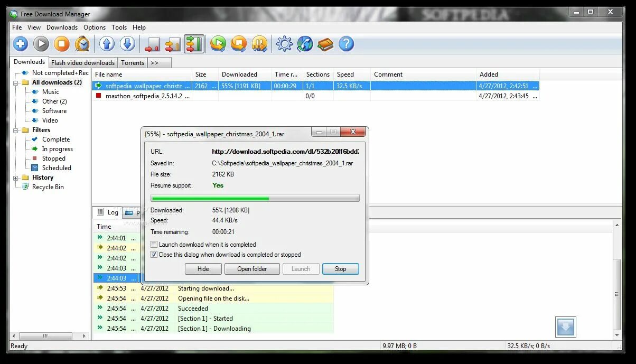The height and width of the screenshot is (364, 636).
Task: Enable Launch download when it is completed
Action: [x=154, y=245]
